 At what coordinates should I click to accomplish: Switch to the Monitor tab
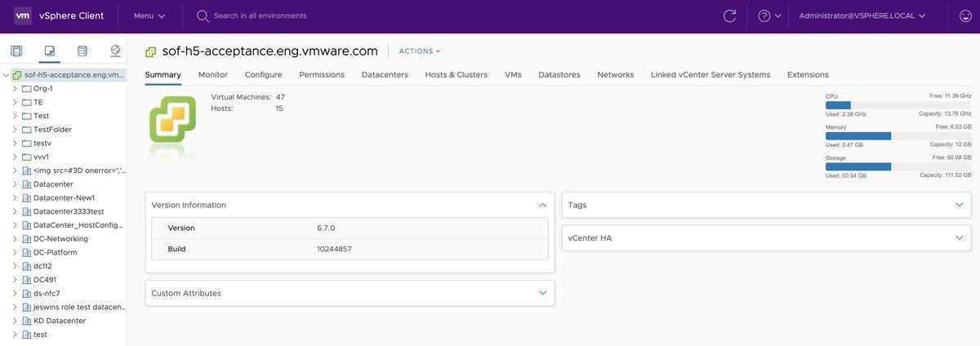point(213,74)
